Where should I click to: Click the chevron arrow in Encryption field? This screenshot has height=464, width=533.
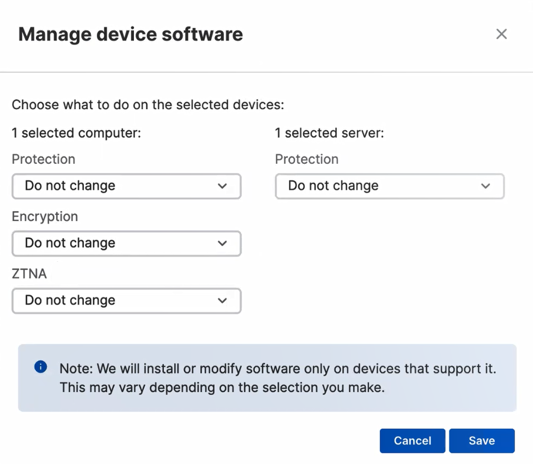[x=222, y=243]
